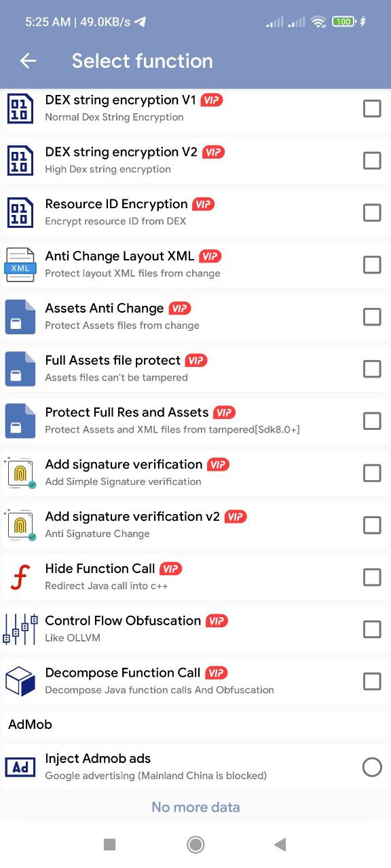Tap the Add signature verification fingerprint icon
The height and width of the screenshot is (868, 391).
click(x=20, y=473)
